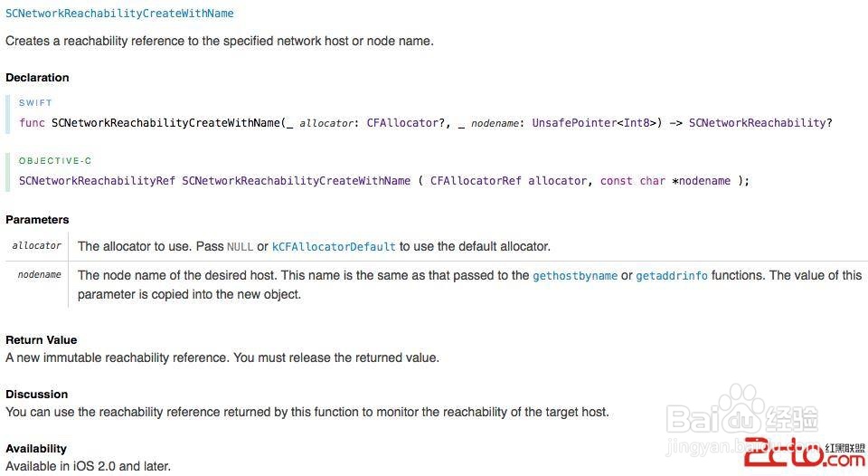Follow the getaddrinfo function link
Viewport: 868px width, 476px height.
[672, 275]
